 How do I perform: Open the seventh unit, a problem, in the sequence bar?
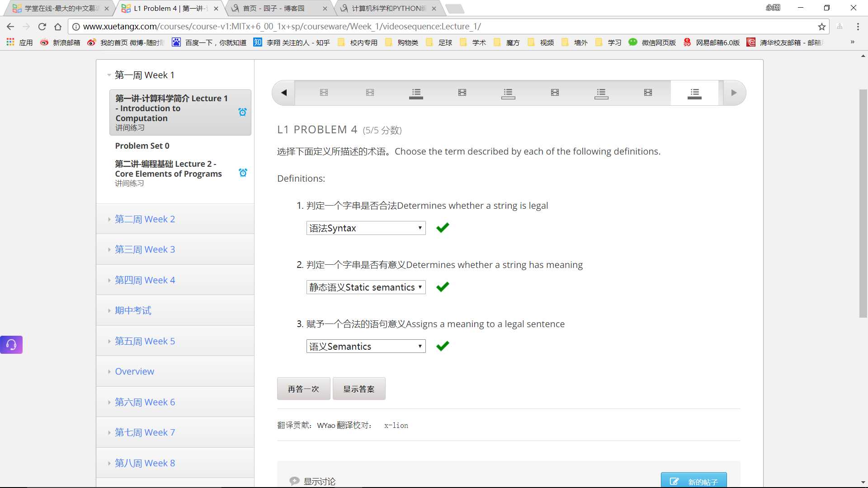click(601, 93)
